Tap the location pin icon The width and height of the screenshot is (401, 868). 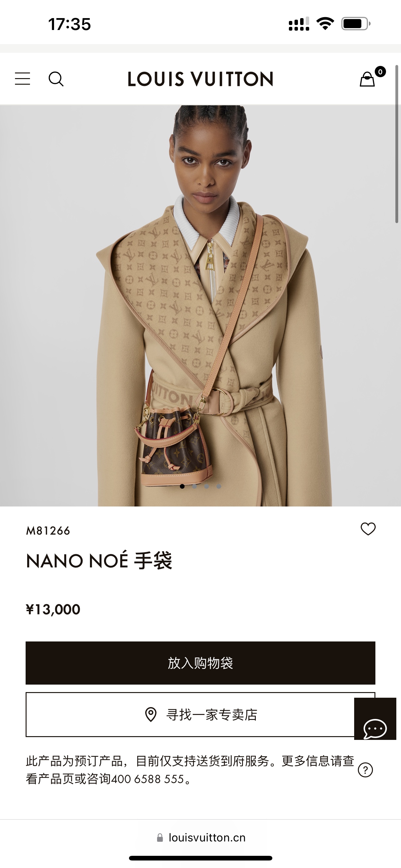click(151, 714)
